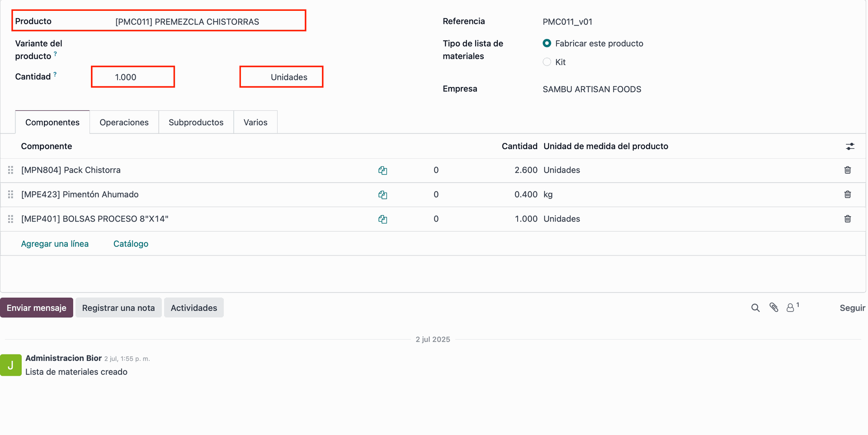The height and width of the screenshot is (435, 868).
Task: Open the Varios tab
Action: (x=255, y=123)
